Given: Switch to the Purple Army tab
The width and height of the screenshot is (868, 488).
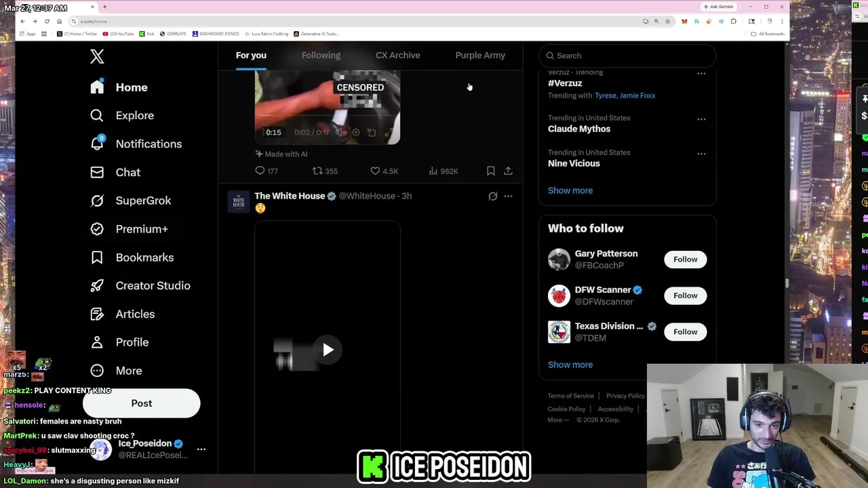Looking at the screenshot, I should pos(480,55).
